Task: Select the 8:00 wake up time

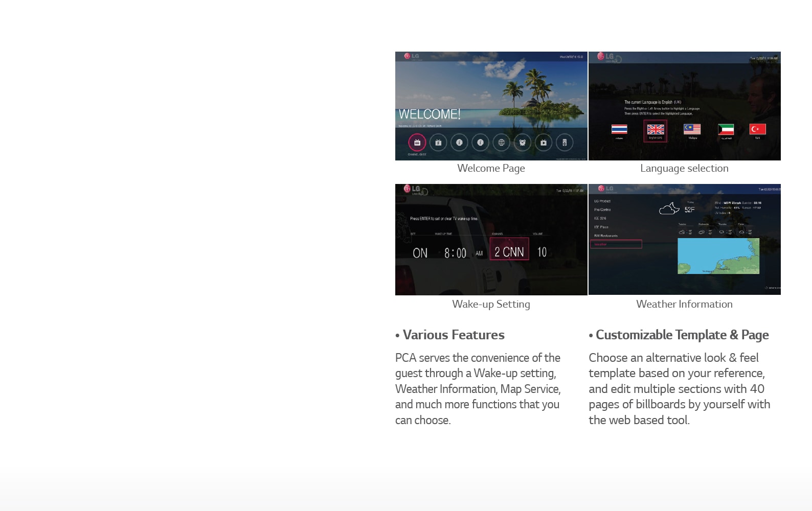Action: tap(455, 253)
